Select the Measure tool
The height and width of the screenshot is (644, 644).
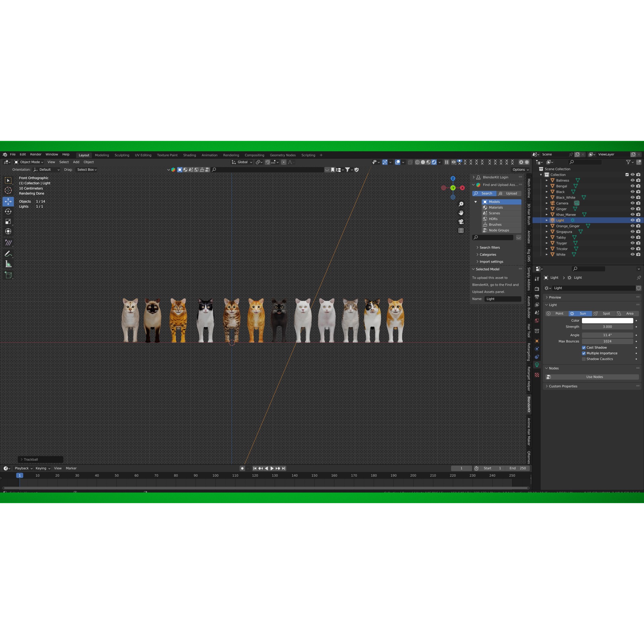tap(8, 264)
